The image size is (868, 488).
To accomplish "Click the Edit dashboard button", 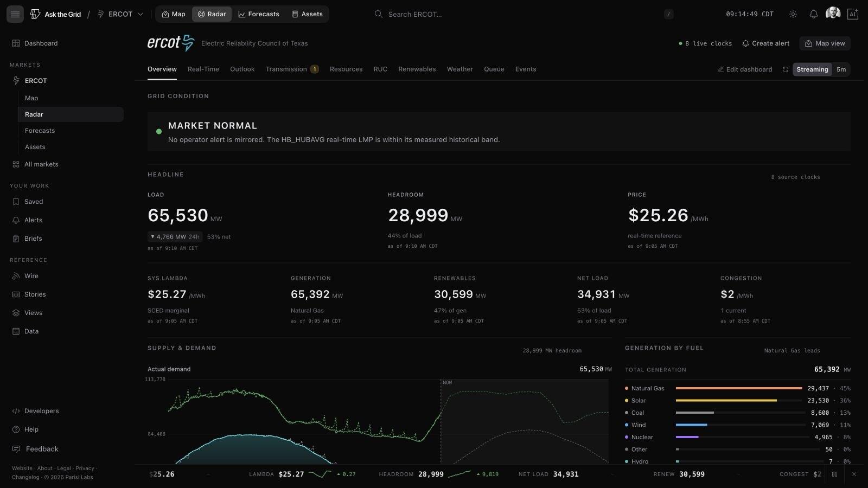I will (745, 69).
